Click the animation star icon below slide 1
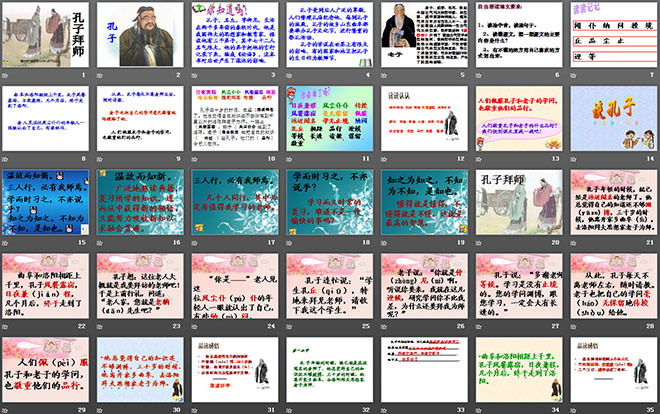 click(x=8, y=75)
